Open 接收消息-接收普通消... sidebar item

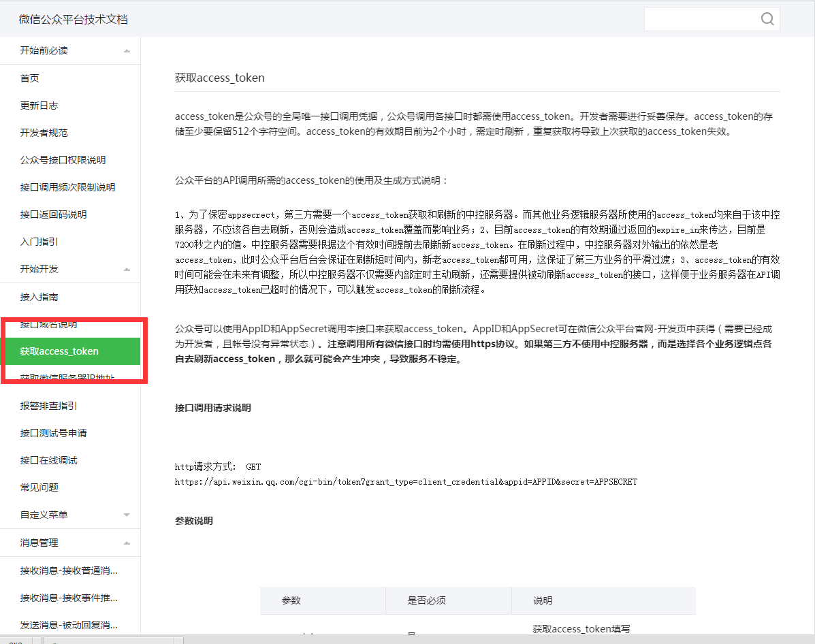[x=69, y=570]
